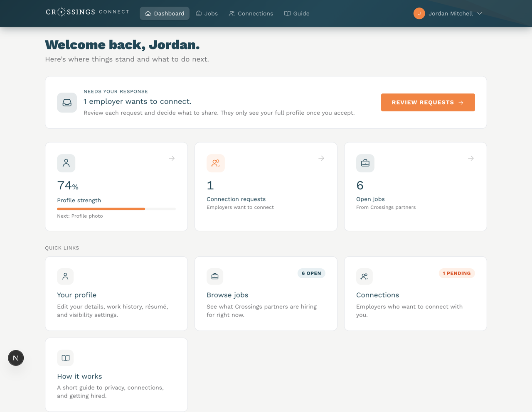Click the home icon in Dashboard tab
This screenshot has height=412, width=532.
(x=148, y=13)
